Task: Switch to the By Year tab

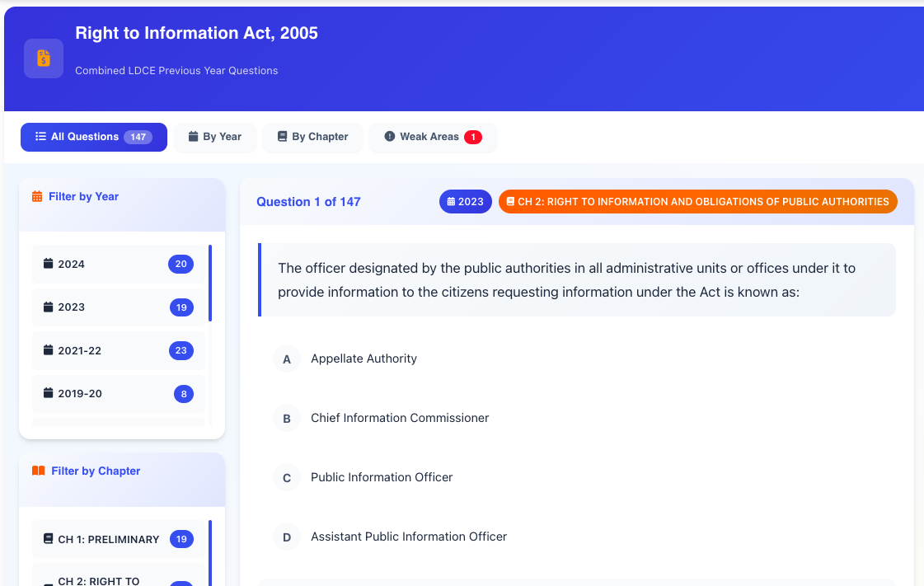Action: 215,137
